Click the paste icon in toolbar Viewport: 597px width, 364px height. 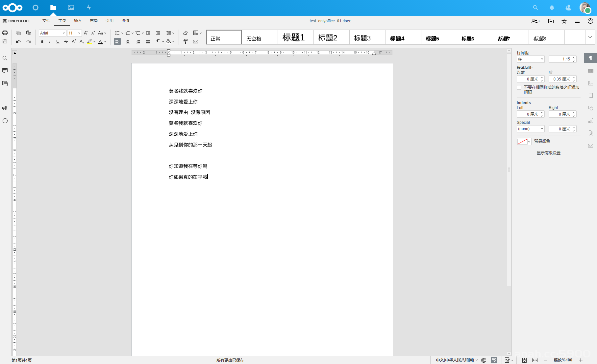click(x=29, y=33)
